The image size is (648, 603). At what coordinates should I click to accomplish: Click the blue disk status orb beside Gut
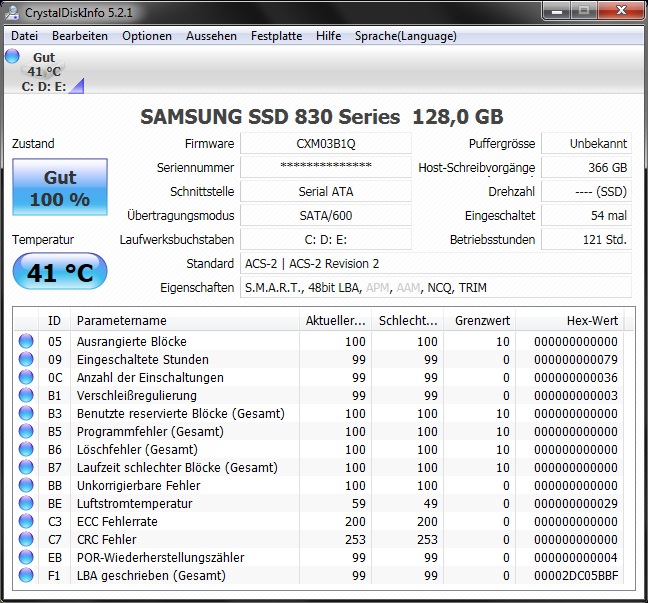click(12, 56)
